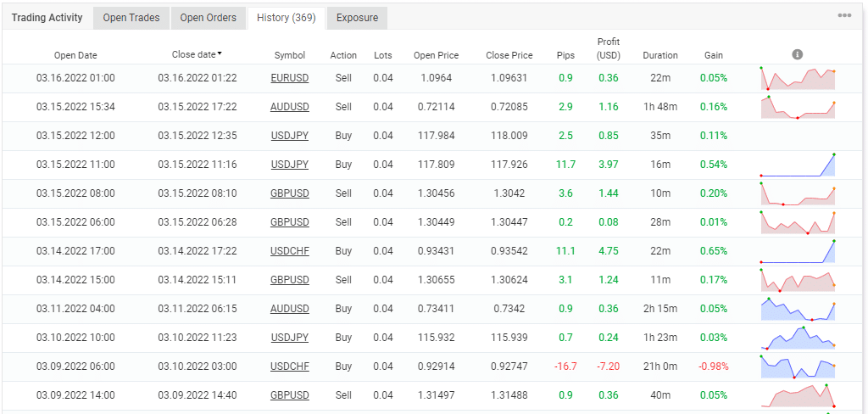This screenshot has height=414, width=868.
Task: Click AUDUSD link in the 03.11.2022 row
Action: point(290,309)
